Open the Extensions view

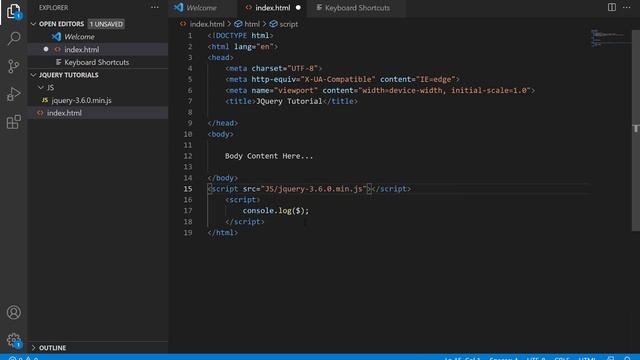click(13, 122)
